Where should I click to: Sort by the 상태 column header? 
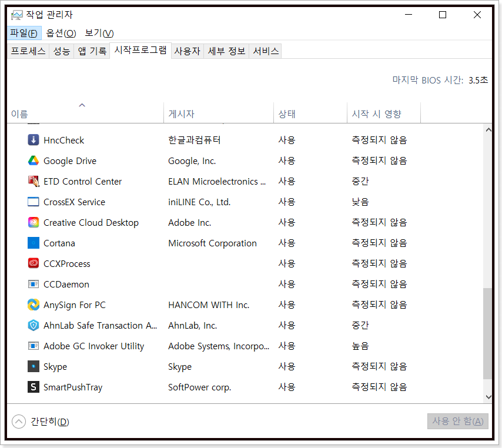click(310, 113)
